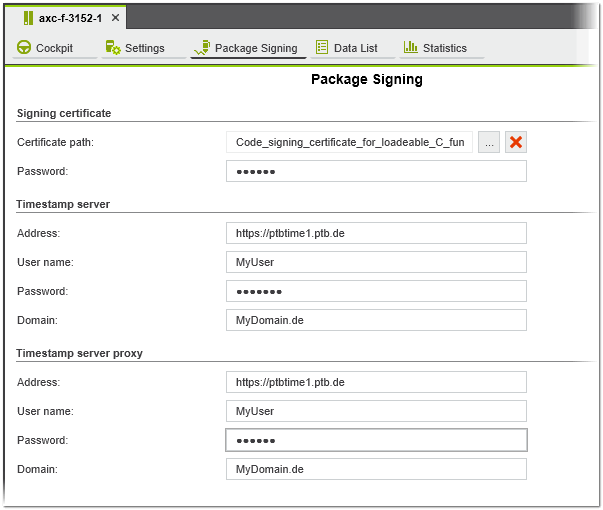
Task: Focus the Timestamp server proxy Address field
Action: [376, 382]
